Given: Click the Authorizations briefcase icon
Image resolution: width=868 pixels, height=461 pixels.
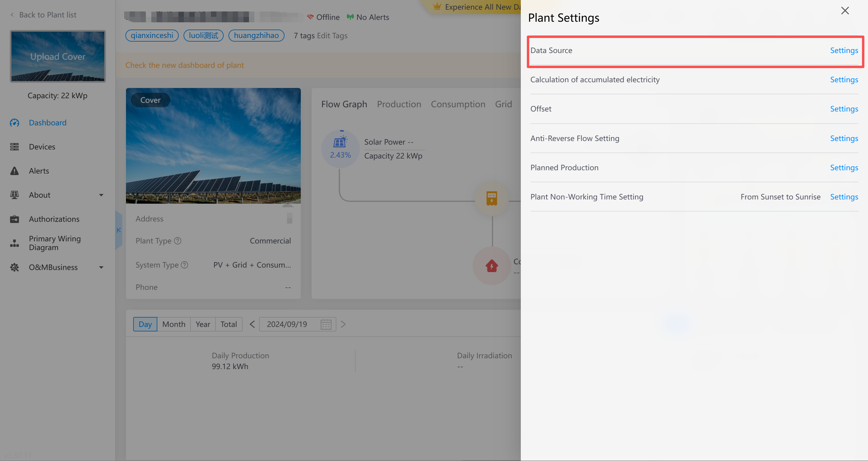Looking at the screenshot, I should click(x=14, y=219).
